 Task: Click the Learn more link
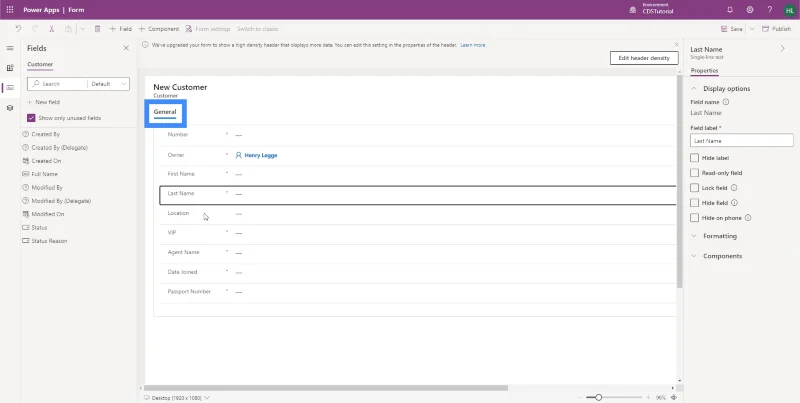click(473, 45)
